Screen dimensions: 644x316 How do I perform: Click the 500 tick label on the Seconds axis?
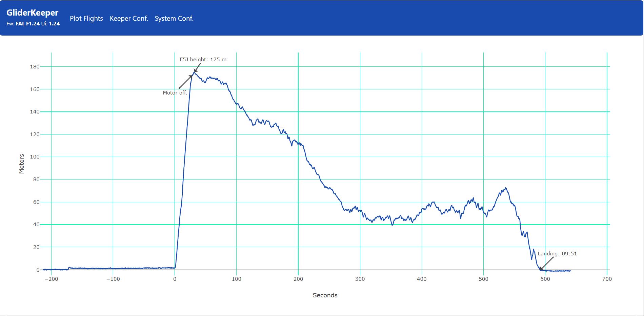pyautogui.click(x=483, y=279)
